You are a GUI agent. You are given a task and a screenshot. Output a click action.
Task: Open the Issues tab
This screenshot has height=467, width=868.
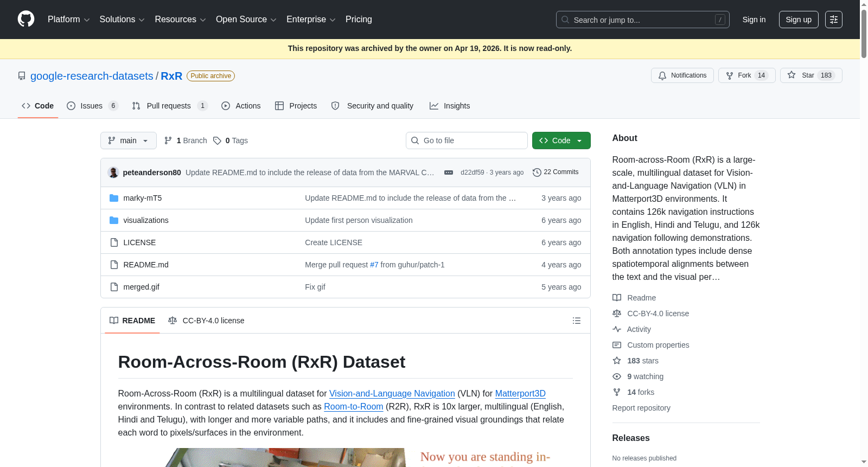[x=92, y=106]
